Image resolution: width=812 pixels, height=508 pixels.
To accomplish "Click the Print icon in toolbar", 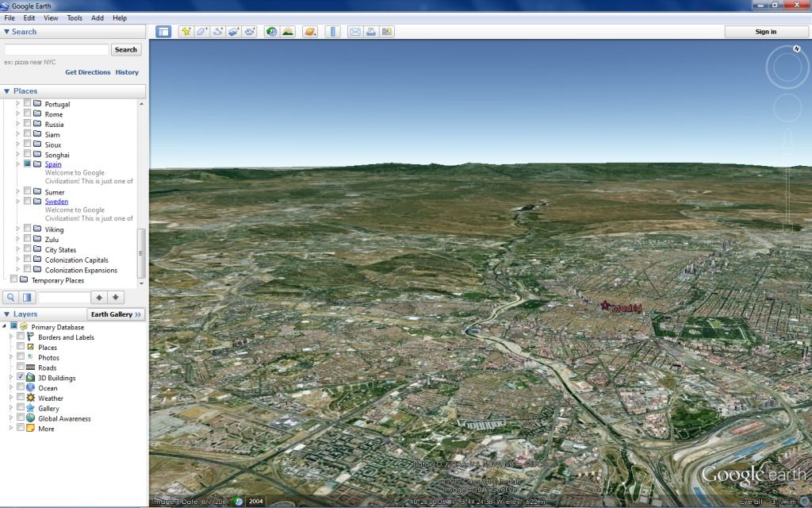I will (x=371, y=32).
